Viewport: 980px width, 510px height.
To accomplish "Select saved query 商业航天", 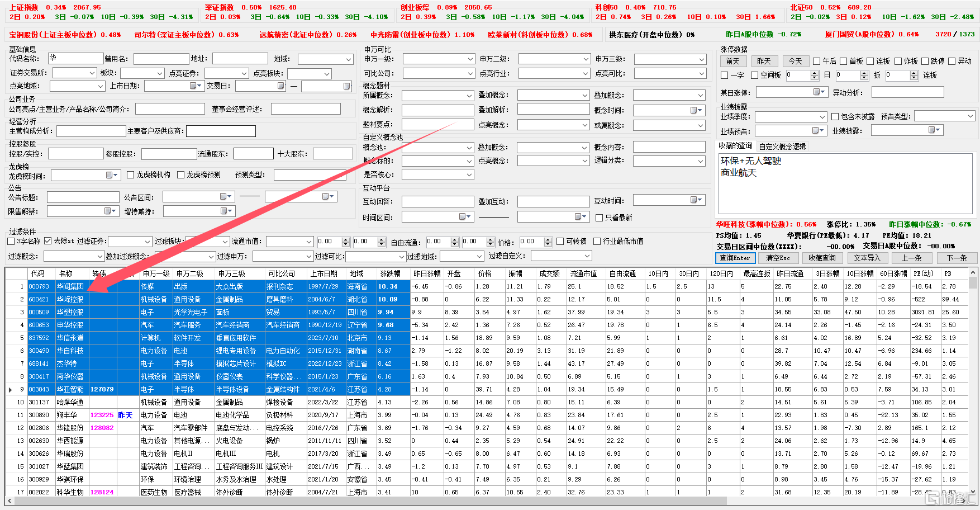I will [x=739, y=173].
